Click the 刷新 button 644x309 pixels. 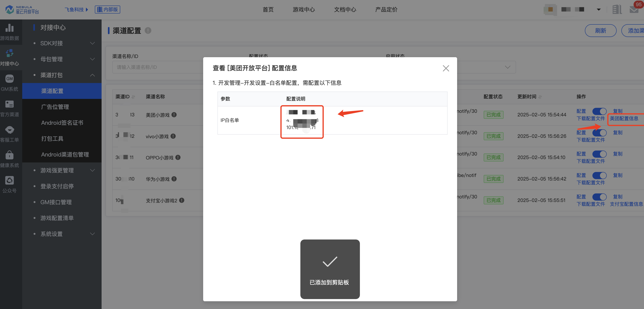[x=601, y=31]
